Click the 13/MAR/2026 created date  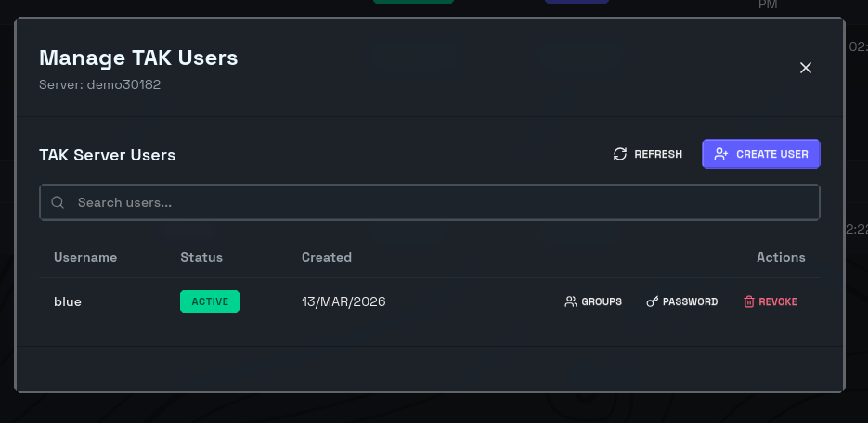click(x=343, y=301)
